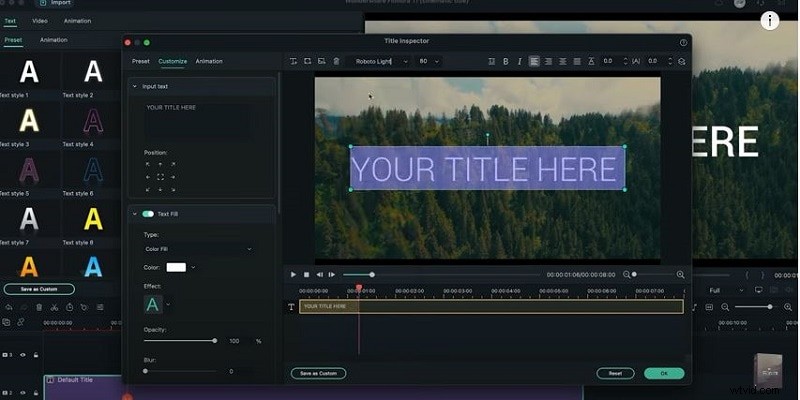Click the link icon above the track headers
Image resolution: width=800 pixels, height=400 pixels.
point(21,322)
